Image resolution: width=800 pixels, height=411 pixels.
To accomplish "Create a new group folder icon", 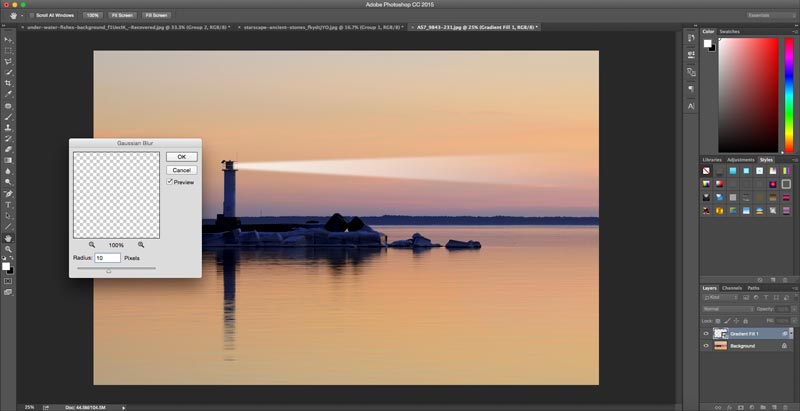I will [x=761, y=407].
